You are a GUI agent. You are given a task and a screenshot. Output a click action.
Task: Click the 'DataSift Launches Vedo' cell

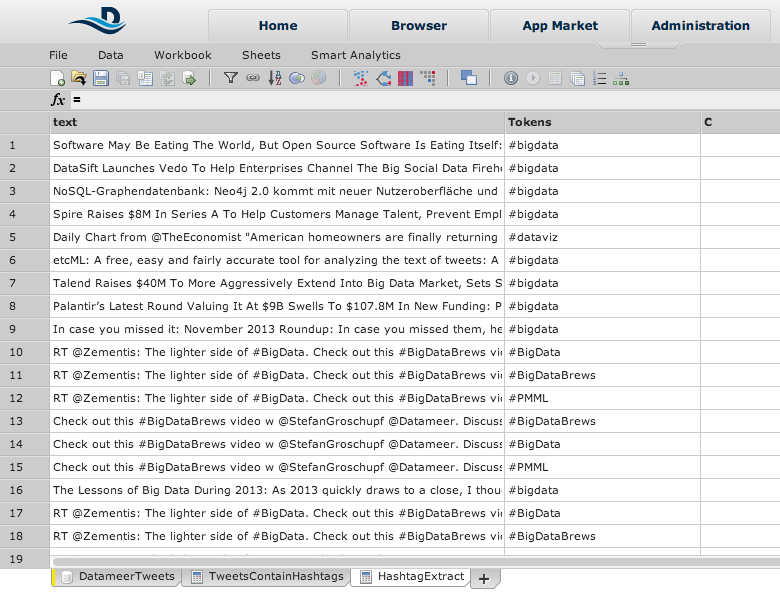pyautogui.click(x=277, y=168)
